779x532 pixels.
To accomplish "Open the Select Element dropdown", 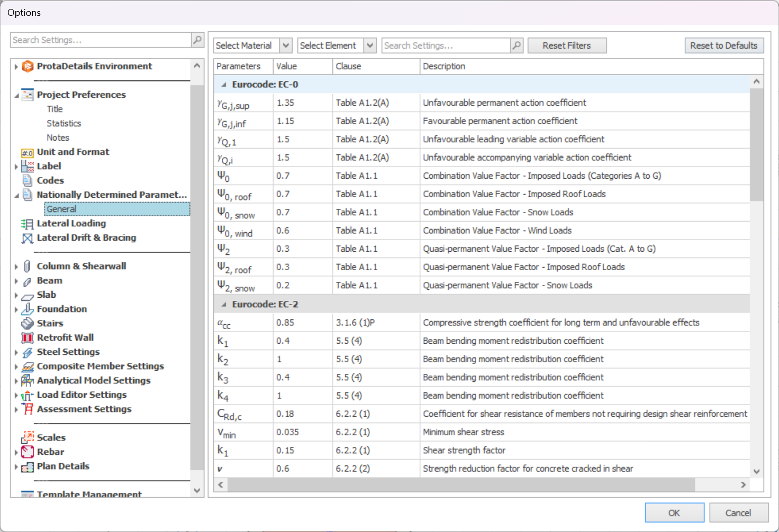I will [370, 46].
